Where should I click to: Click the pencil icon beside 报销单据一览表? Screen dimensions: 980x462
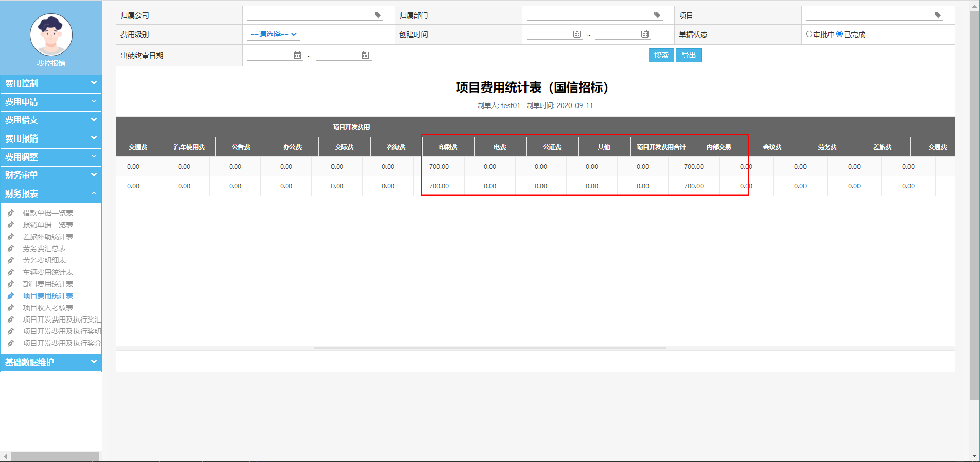click(11, 224)
